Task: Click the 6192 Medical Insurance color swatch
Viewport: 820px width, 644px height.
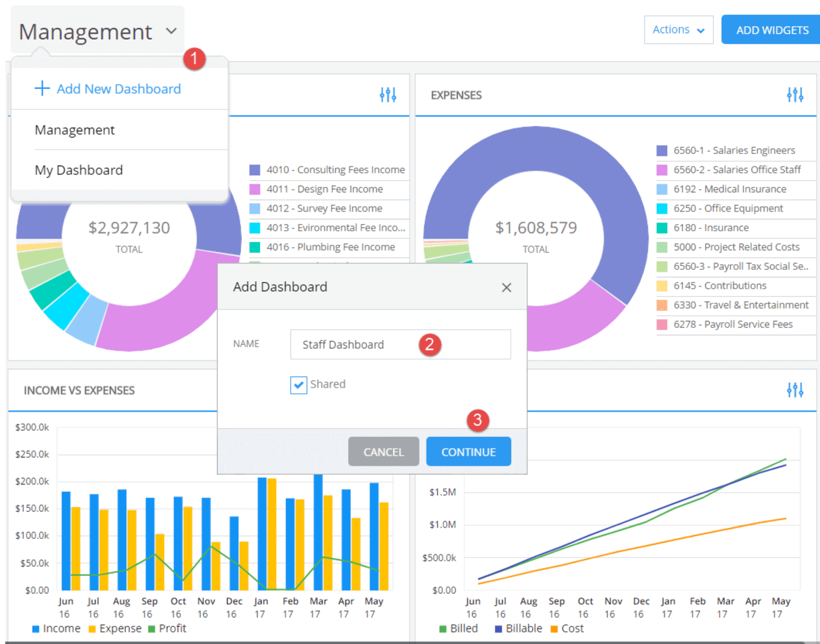Action: (x=662, y=189)
